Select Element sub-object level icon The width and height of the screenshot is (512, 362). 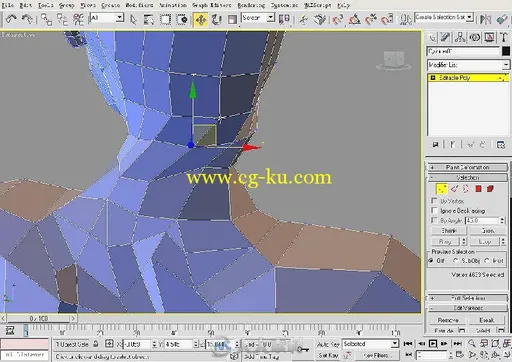click(x=490, y=189)
